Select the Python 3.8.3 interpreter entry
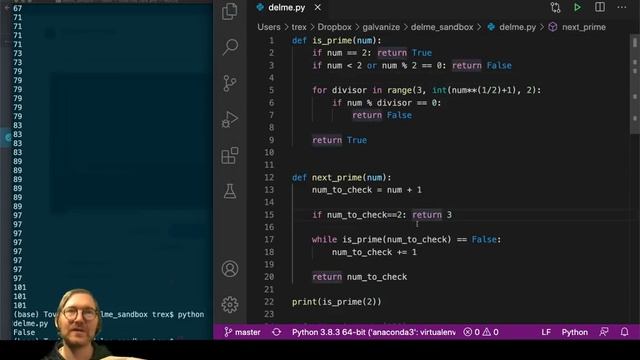The width and height of the screenshot is (640, 360). 373,332
